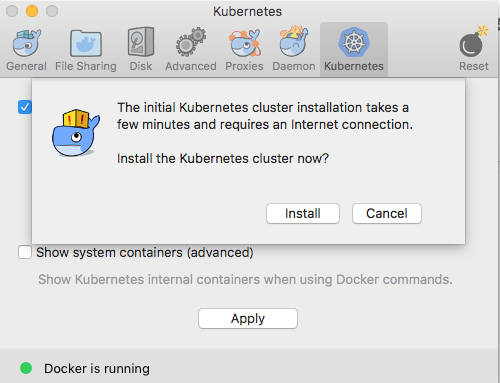Open the Disk preferences icon
The width and height of the screenshot is (500, 383).
click(x=141, y=42)
